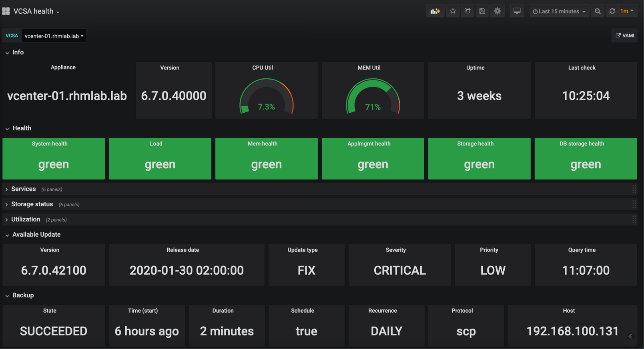Click the Recurrence panel title
The height and width of the screenshot is (349, 644).
click(x=383, y=311)
